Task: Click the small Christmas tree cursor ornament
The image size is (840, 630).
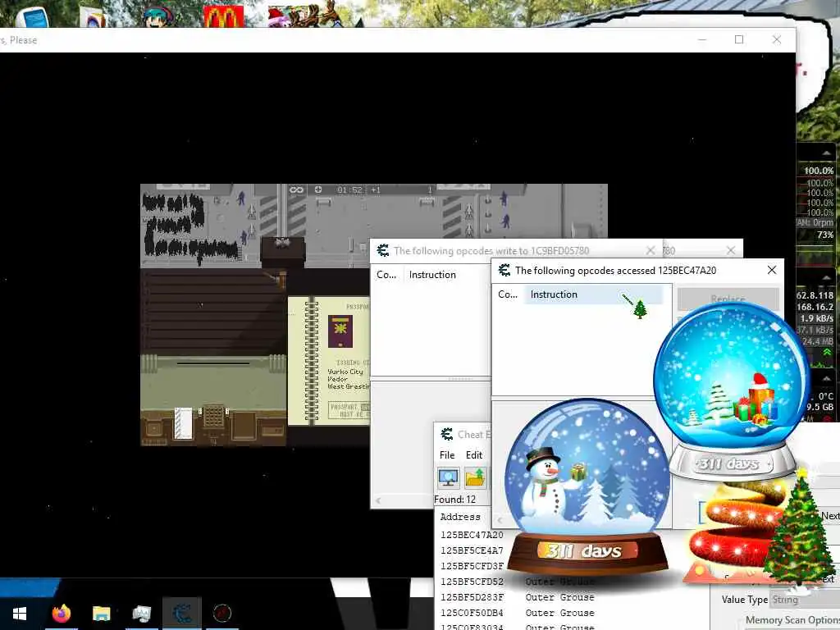Action: 639,308
